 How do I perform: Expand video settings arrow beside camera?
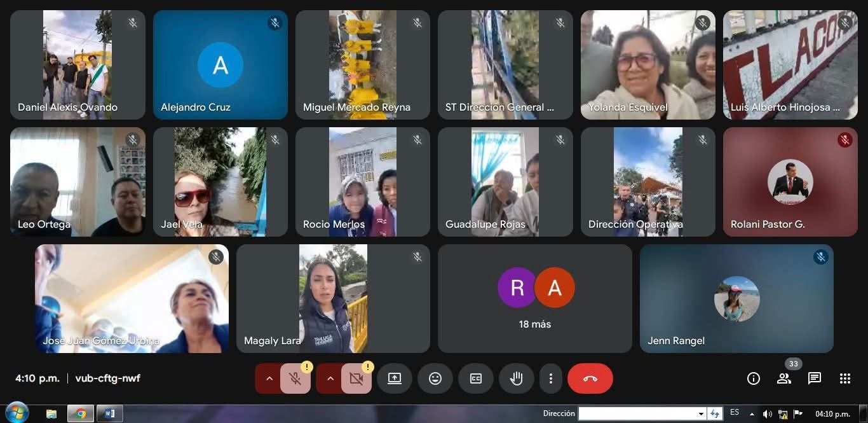pyautogui.click(x=330, y=379)
